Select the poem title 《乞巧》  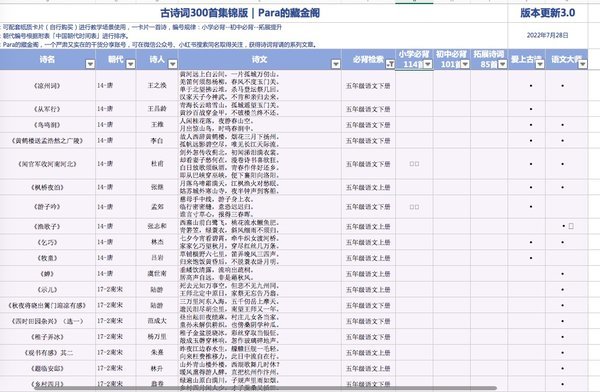(x=47, y=242)
